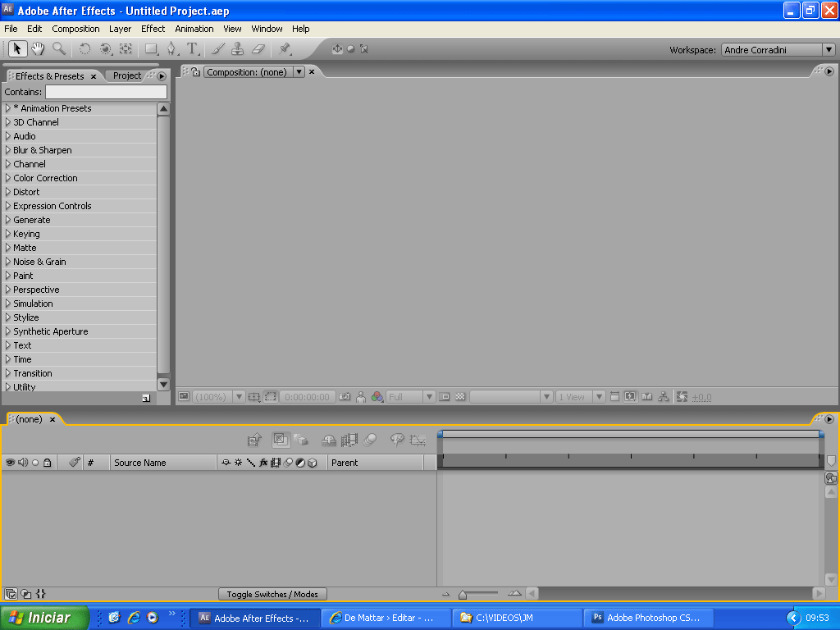The image size is (840, 630).
Task: Toggle hide shy layers switch
Action: (329, 441)
